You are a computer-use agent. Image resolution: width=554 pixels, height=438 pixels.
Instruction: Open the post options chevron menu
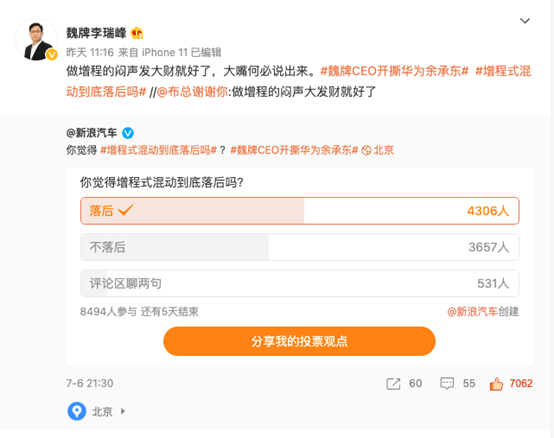pos(525,21)
